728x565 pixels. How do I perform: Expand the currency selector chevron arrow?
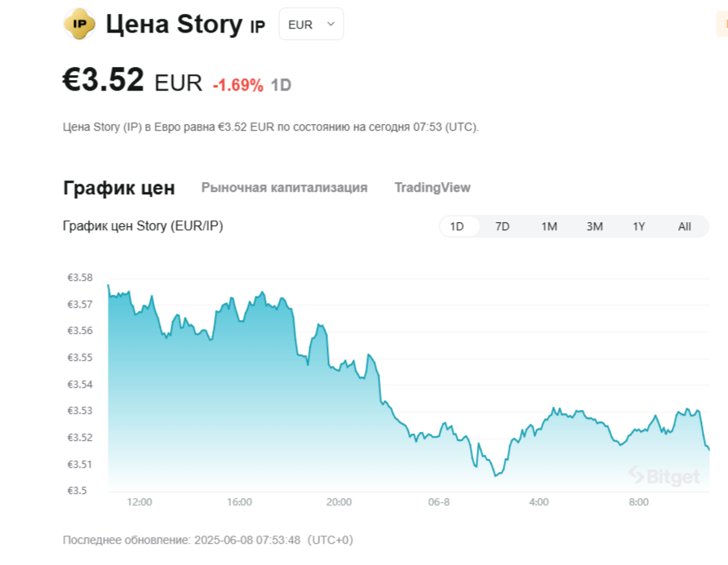pos(331,24)
